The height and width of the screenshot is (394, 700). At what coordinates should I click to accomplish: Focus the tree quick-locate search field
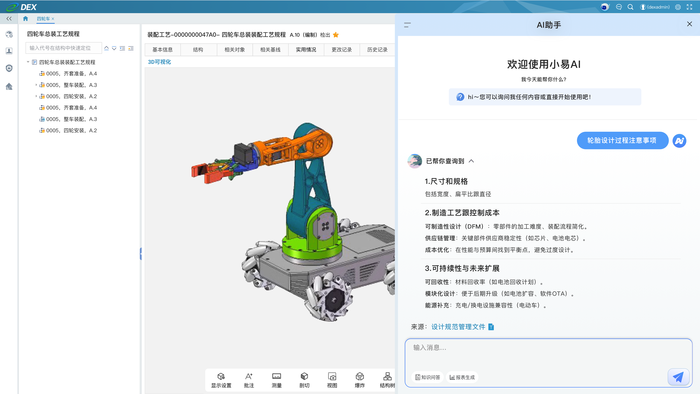click(63, 48)
